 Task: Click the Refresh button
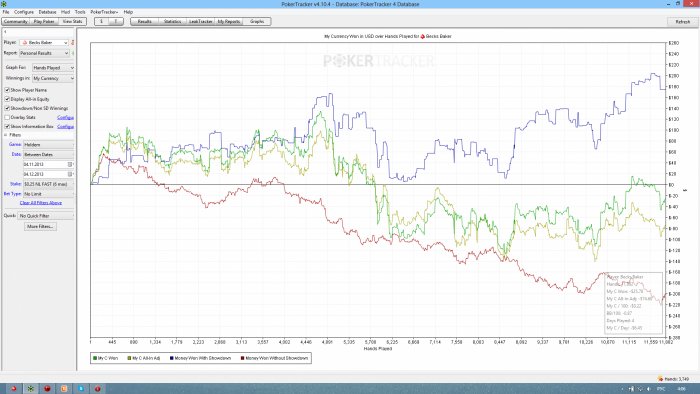click(x=682, y=21)
